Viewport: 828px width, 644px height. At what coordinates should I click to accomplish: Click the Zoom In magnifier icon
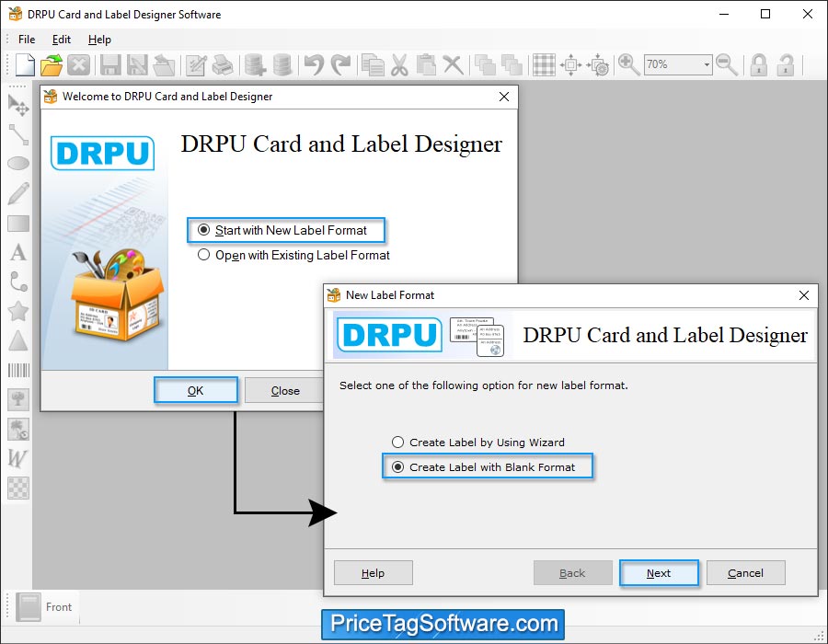tap(629, 65)
